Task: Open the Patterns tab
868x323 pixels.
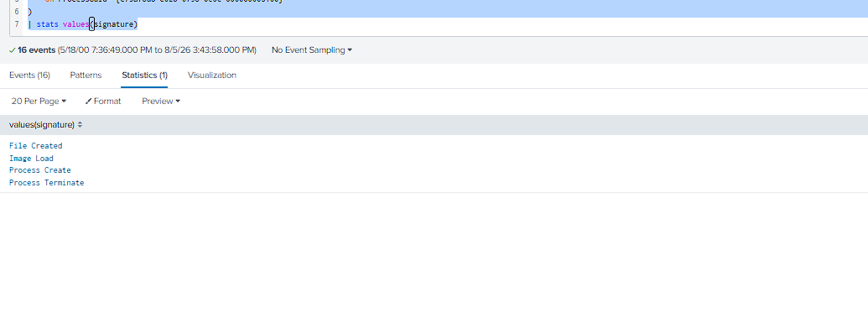Action: pyautogui.click(x=86, y=76)
